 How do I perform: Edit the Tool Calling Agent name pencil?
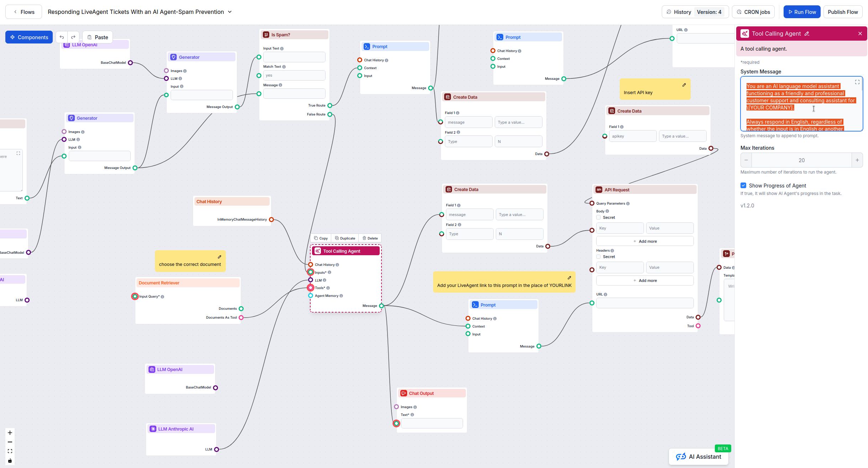(x=807, y=34)
